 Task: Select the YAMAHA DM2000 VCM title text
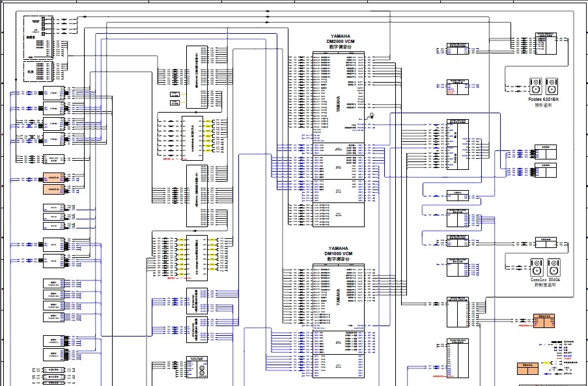[341, 39]
